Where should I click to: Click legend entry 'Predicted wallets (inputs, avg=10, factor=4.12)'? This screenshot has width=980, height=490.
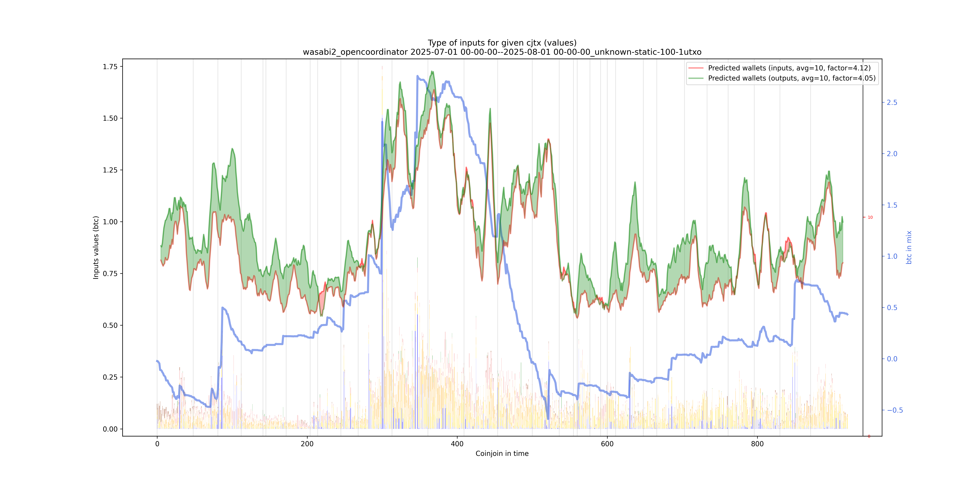point(789,68)
